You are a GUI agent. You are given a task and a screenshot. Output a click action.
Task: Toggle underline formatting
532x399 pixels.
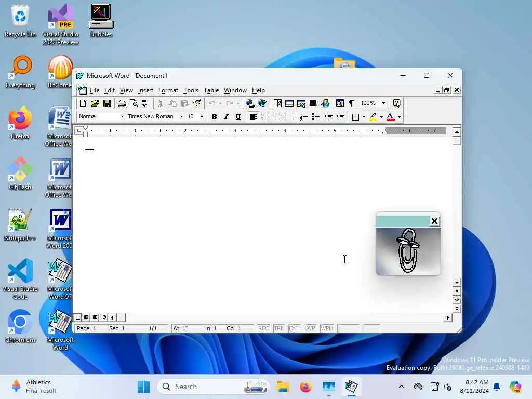[238, 117]
